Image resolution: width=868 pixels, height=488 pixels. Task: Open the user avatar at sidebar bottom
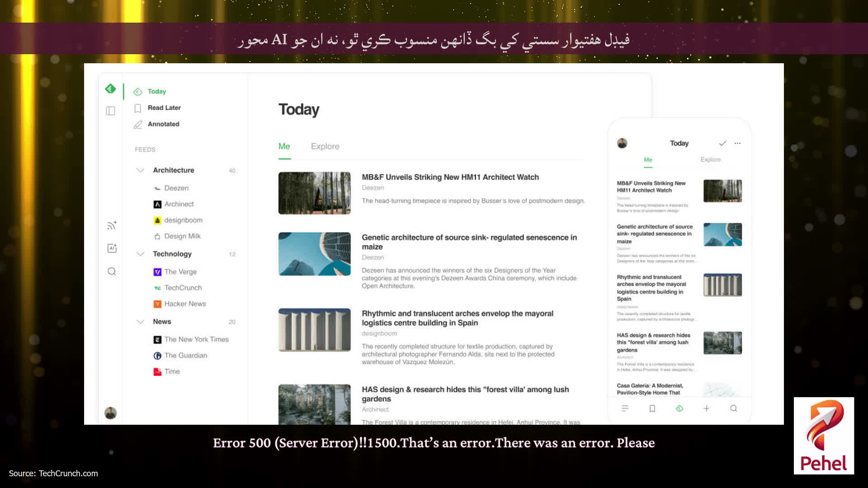tap(110, 413)
